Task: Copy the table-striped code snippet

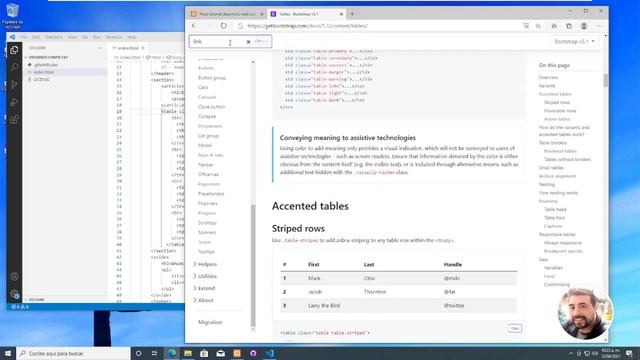Action: pos(515,328)
